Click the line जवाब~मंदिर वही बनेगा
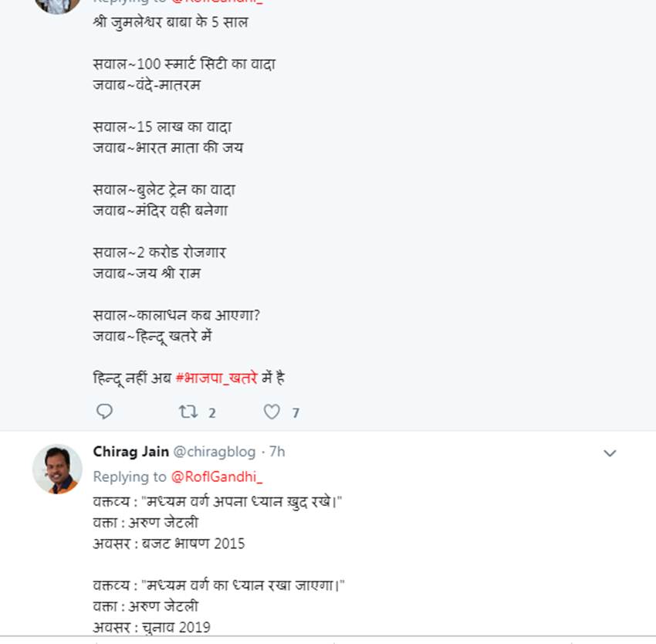Image resolution: width=656 pixels, height=644 pixels. 161,210
